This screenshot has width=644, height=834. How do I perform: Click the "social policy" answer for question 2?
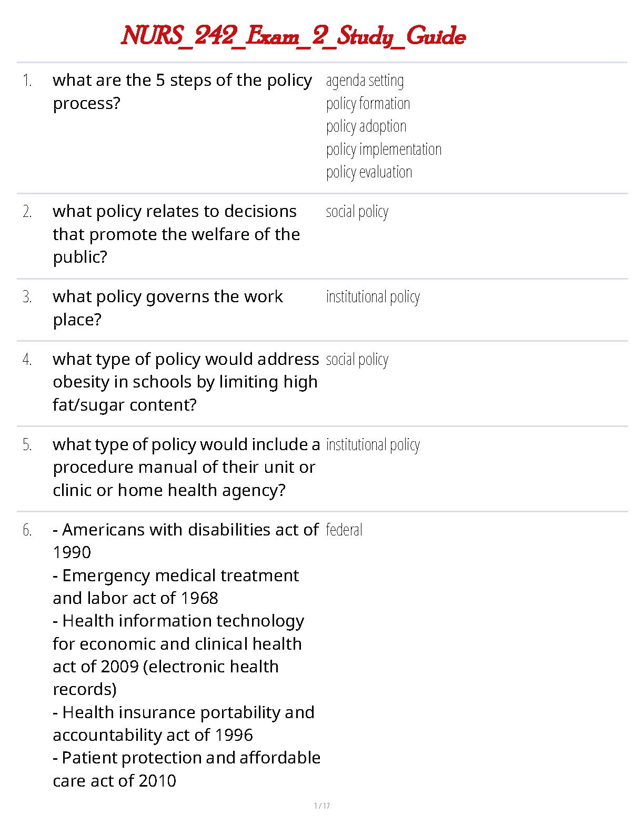click(357, 212)
